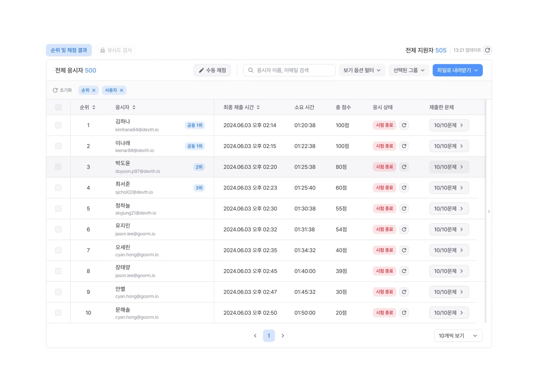This screenshot has width=538, height=392.
Task: Click the locked 유사도 검사 tab
Action: [x=116, y=50]
